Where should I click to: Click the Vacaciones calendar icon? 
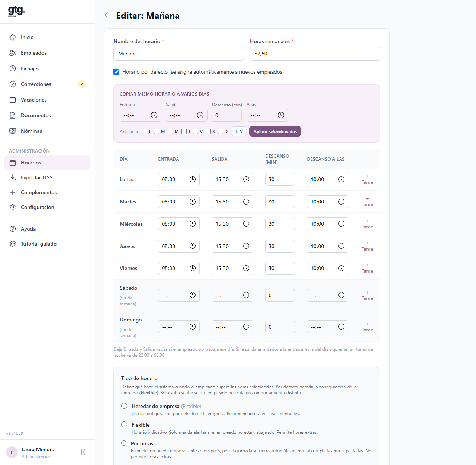13,100
